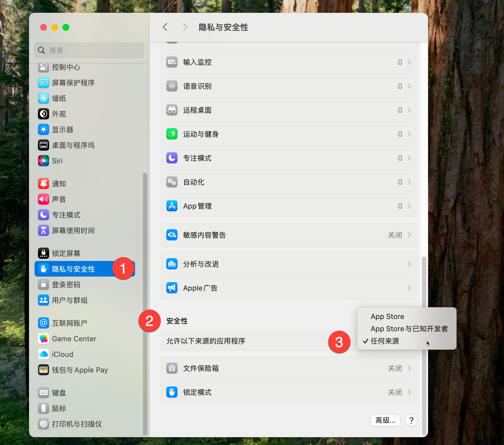Viewport: 504px width, 445px height.
Task: Open Appearance (外观) sidebar icon
Action: click(44, 114)
